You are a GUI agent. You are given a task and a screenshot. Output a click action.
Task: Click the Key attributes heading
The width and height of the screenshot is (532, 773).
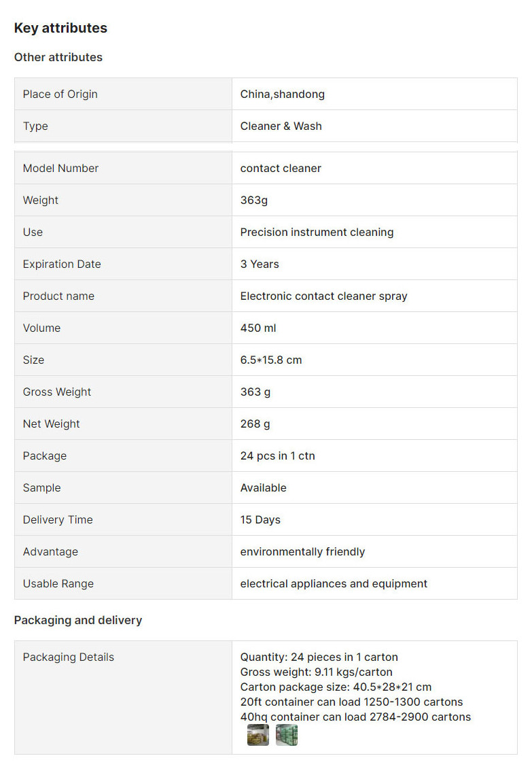(x=60, y=28)
